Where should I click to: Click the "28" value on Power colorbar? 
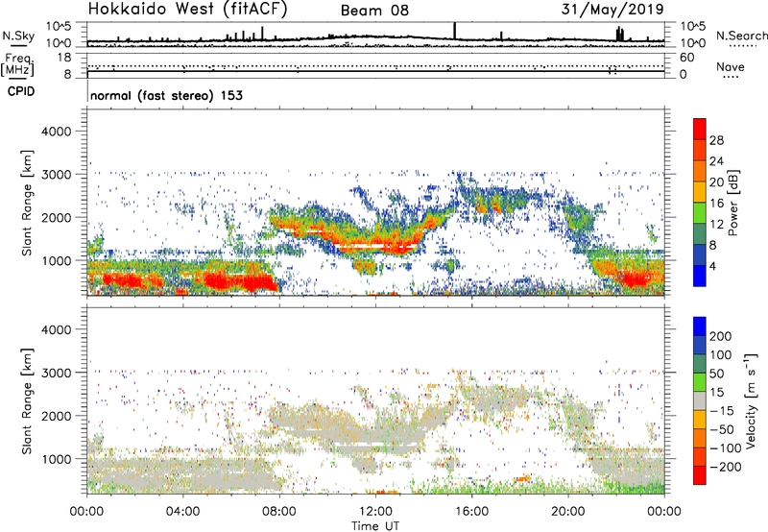point(716,140)
